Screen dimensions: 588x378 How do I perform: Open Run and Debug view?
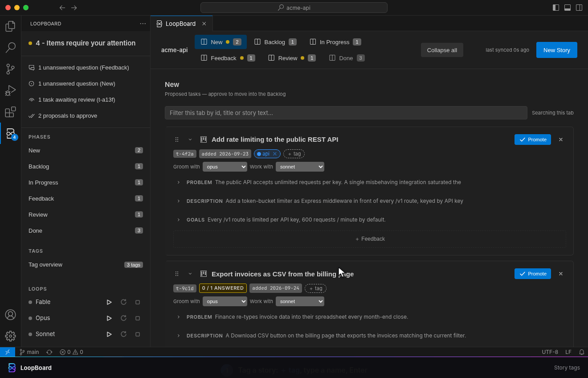[x=10, y=90]
